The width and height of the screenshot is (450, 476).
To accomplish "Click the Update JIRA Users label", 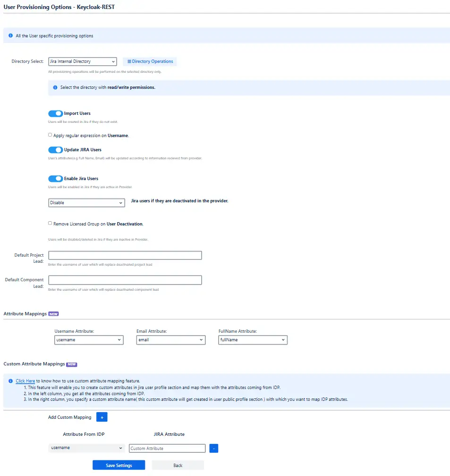I will 83,150.
